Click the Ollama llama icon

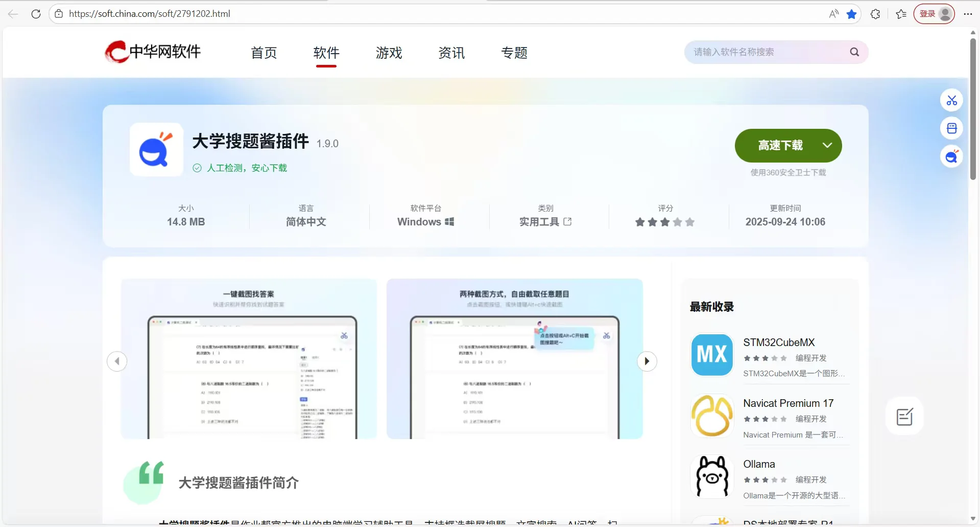click(711, 476)
